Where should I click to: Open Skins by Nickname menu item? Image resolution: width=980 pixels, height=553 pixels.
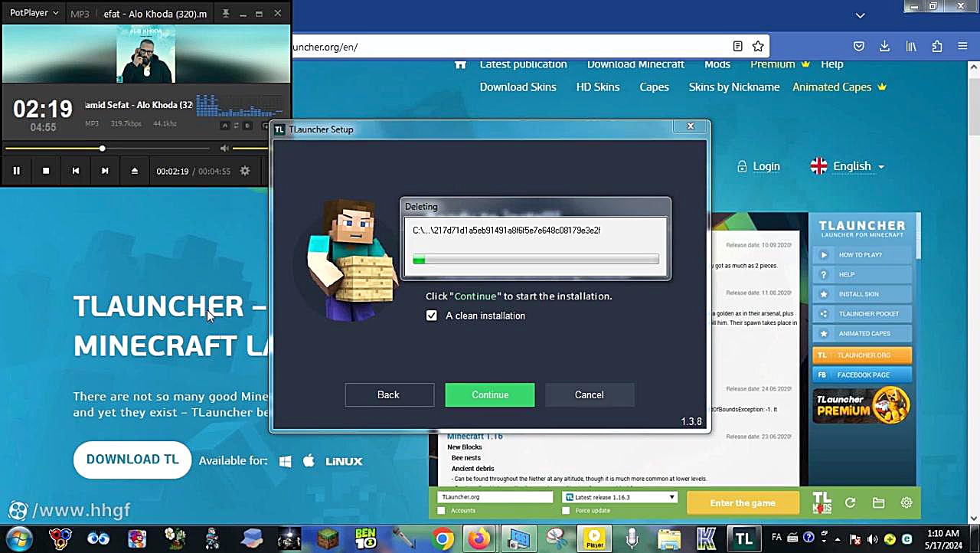click(x=734, y=87)
